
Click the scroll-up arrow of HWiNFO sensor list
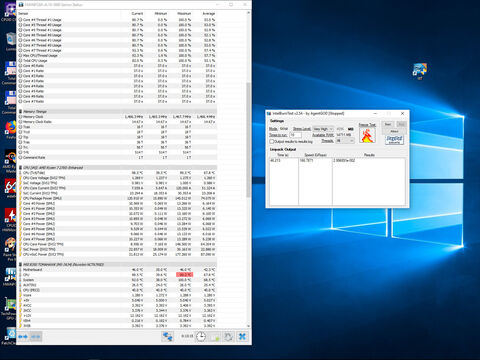(248, 13)
